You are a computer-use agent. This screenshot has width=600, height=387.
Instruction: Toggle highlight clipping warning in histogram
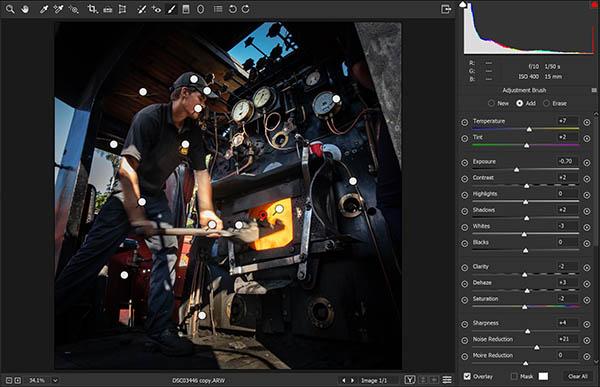pyautogui.click(x=595, y=4)
